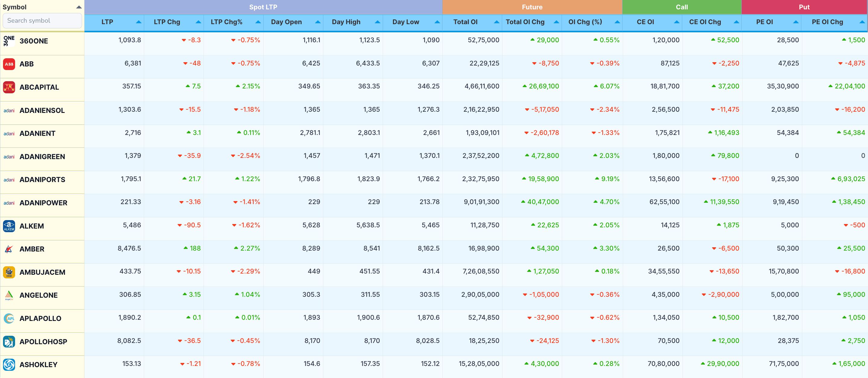Screen dimensions: 868x378
Task: Sort the CE OI Chg column arrow
Action: click(736, 22)
